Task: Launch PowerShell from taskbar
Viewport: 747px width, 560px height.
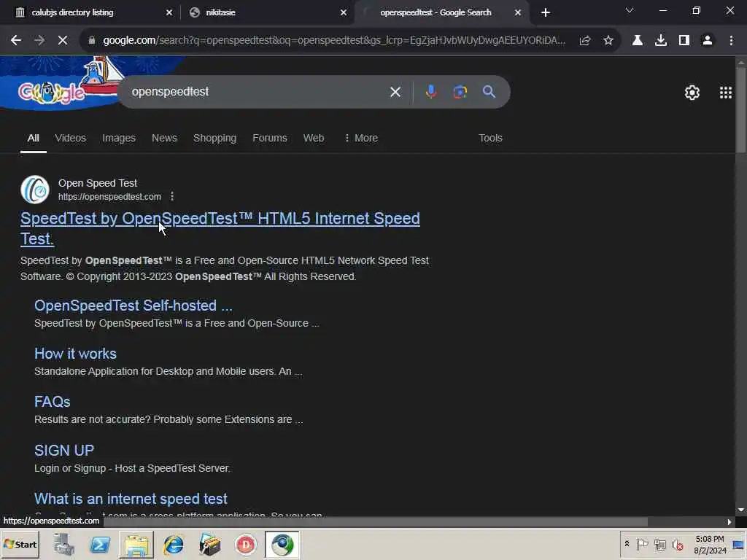Action: [99, 544]
